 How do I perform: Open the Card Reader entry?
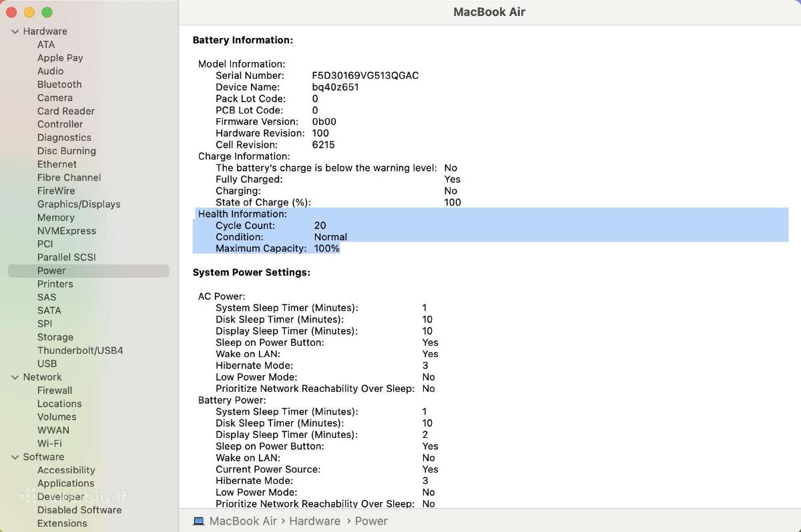66,111
